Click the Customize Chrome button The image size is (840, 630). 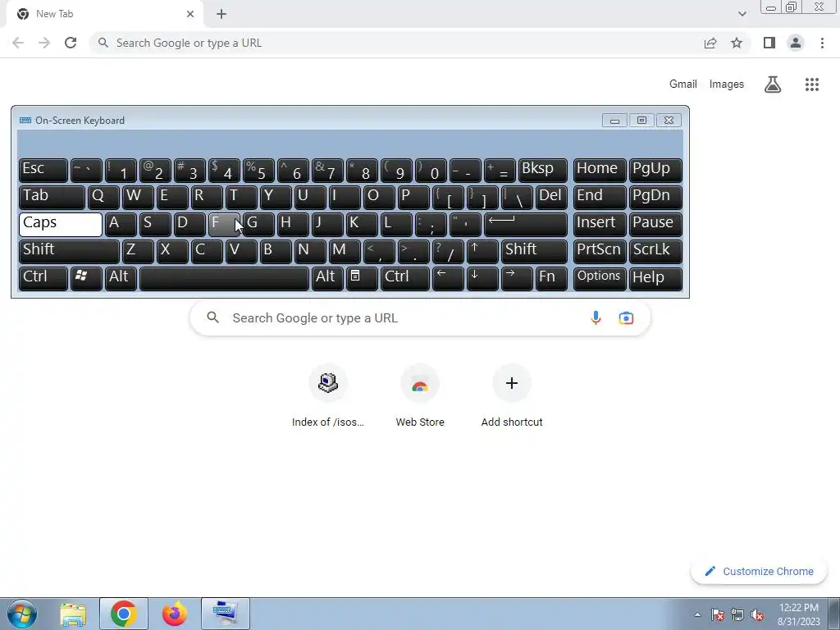click(x=759, y=571)
